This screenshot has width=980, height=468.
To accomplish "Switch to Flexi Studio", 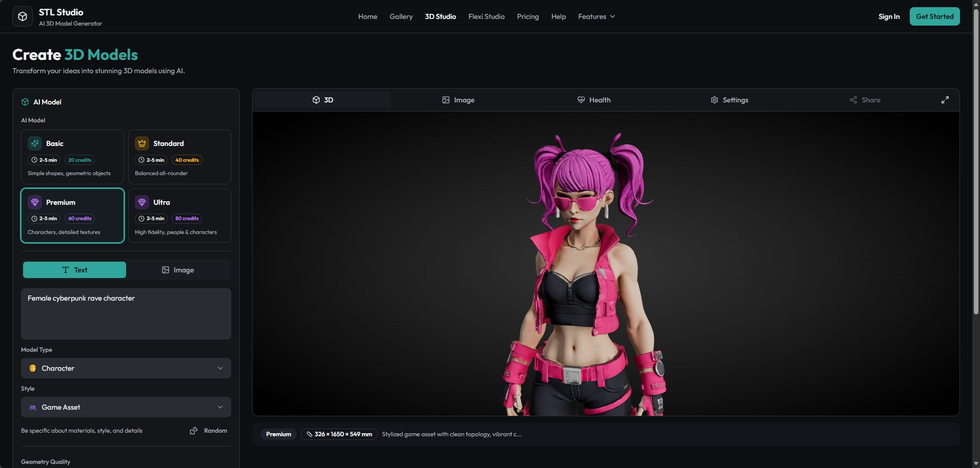I will [486, 16].
